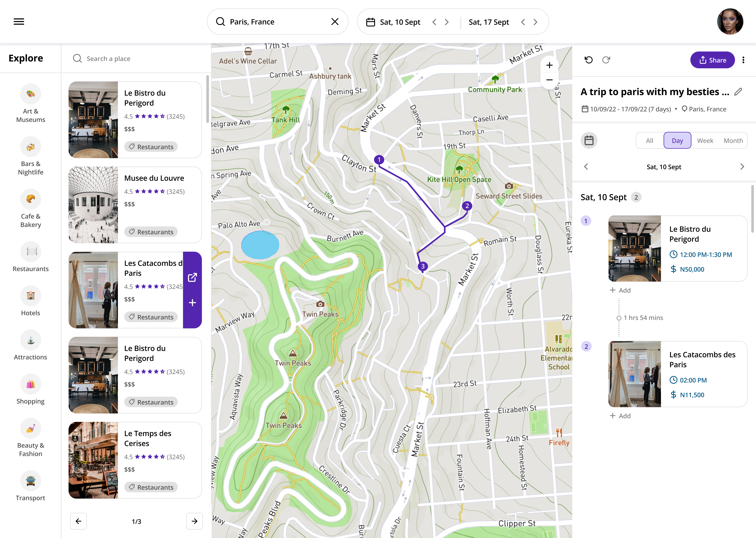Open the three-dot more options menu
The height and width of the screenshot is (538, 756).
[x=743, y=60]
